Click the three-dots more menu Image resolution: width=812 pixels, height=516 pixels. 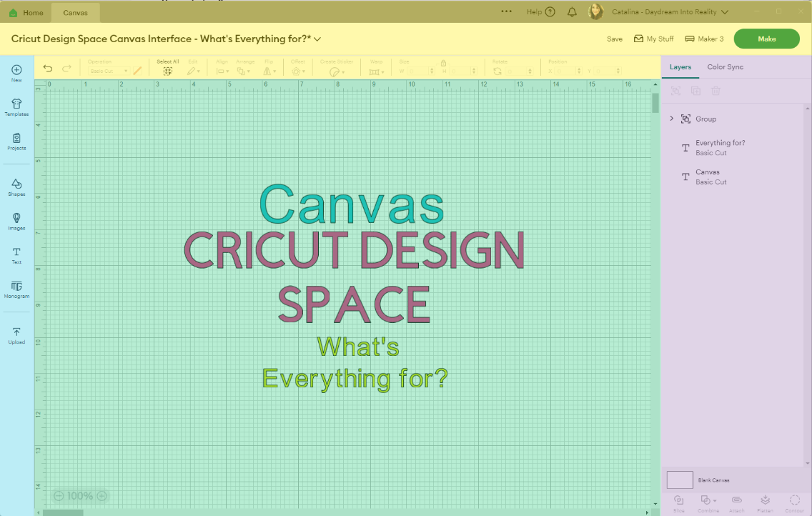(507, 11)
